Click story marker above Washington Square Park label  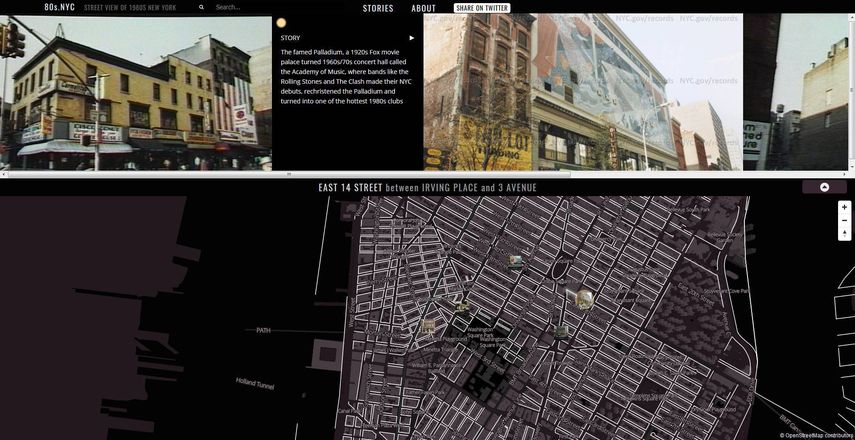coord(462,308)
